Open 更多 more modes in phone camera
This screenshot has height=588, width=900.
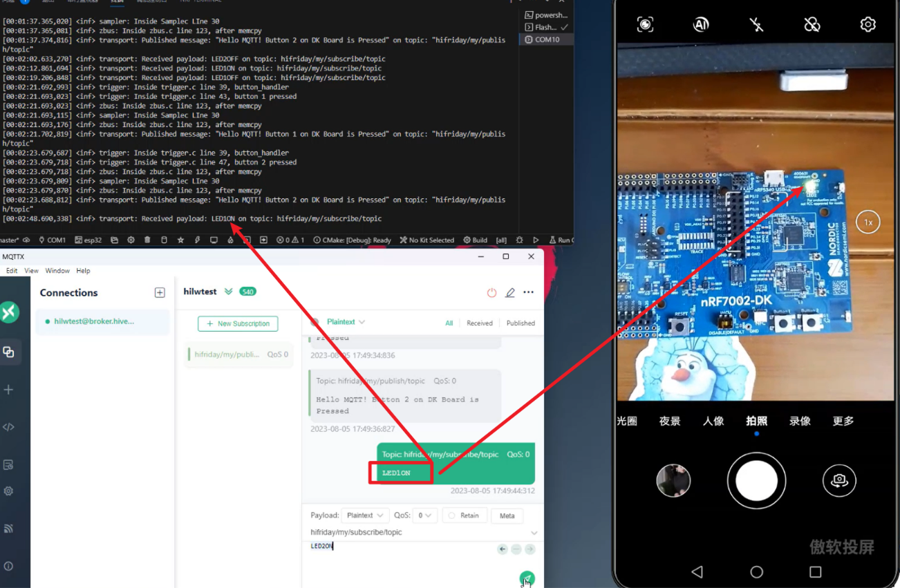[843, 421]
